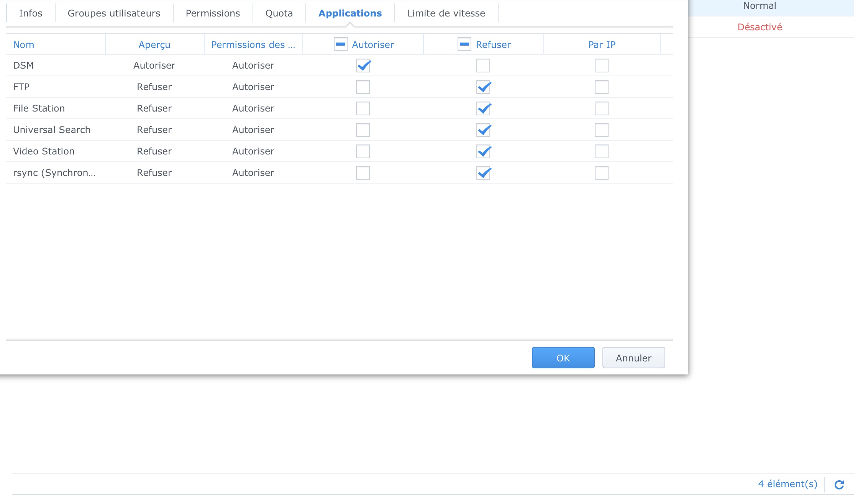Uncheck Refuser for Video Station
This screenshot has height=504, width=863.
click(483, 151)
